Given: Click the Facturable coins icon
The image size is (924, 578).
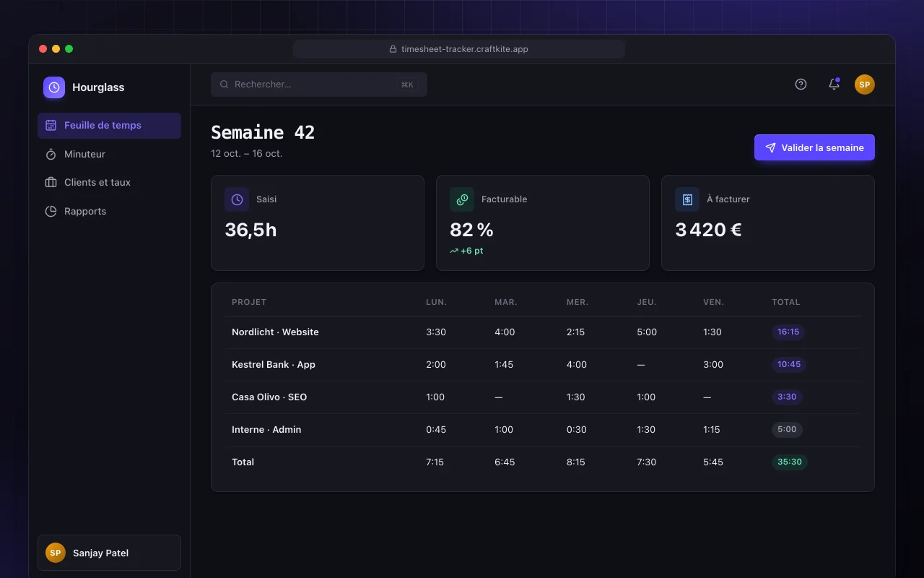Looking at the screenshot, I should (x=462, y=199).
